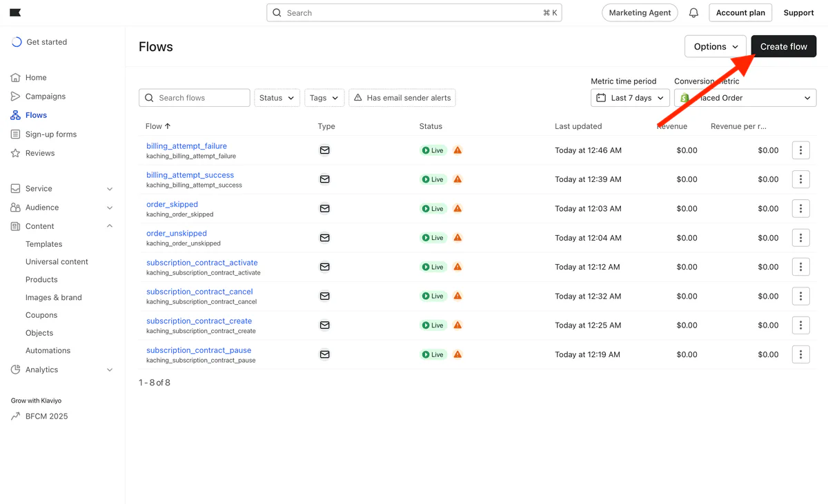Viewport: 828px width, 504px height.
Task: Click the Account plan button
Action: point(740,13)
